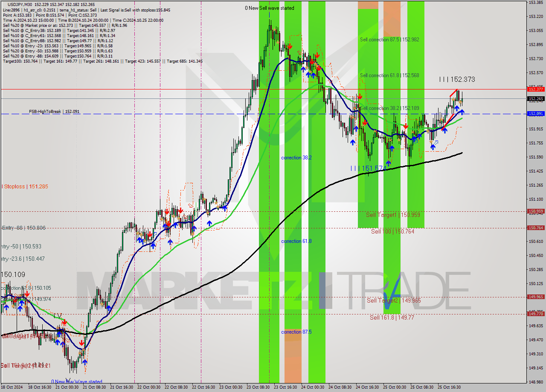546x392 pixels.
Task: Click the 'FSB-HighToBreak | 152.091' label
Action: [x=54, y=112]
